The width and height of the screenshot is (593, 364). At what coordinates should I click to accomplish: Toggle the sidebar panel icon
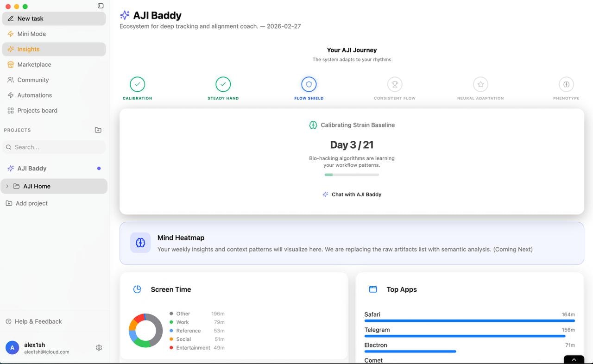[x=101, y=6]
